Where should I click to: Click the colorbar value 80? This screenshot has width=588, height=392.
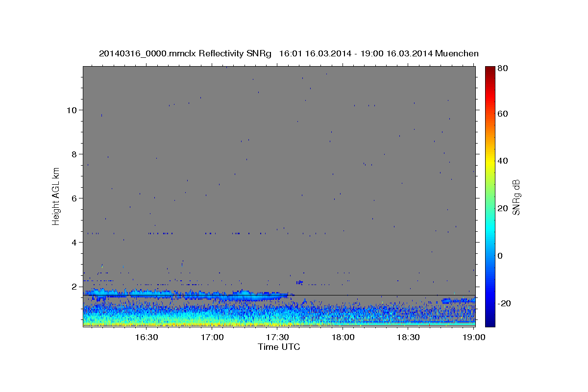tap(502, 68)
